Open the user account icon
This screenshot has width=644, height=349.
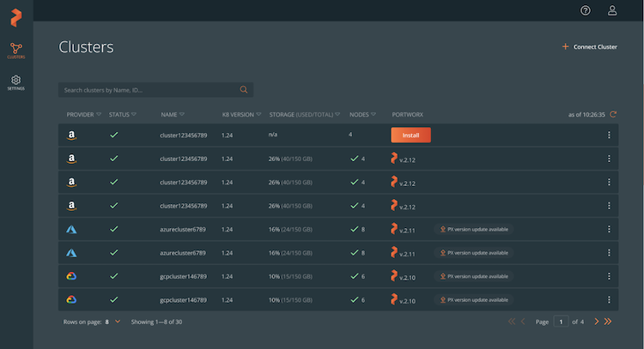[x=612, y=10]
